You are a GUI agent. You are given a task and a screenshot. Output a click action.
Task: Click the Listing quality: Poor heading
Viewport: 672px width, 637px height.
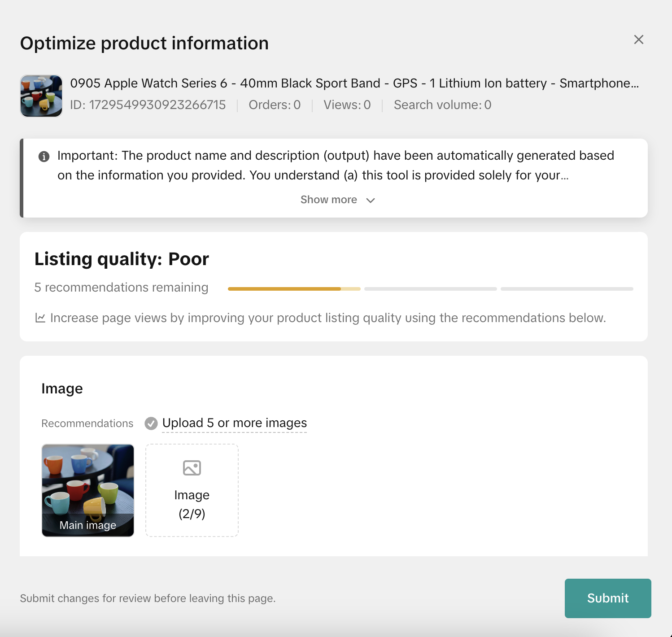[122, 259]
